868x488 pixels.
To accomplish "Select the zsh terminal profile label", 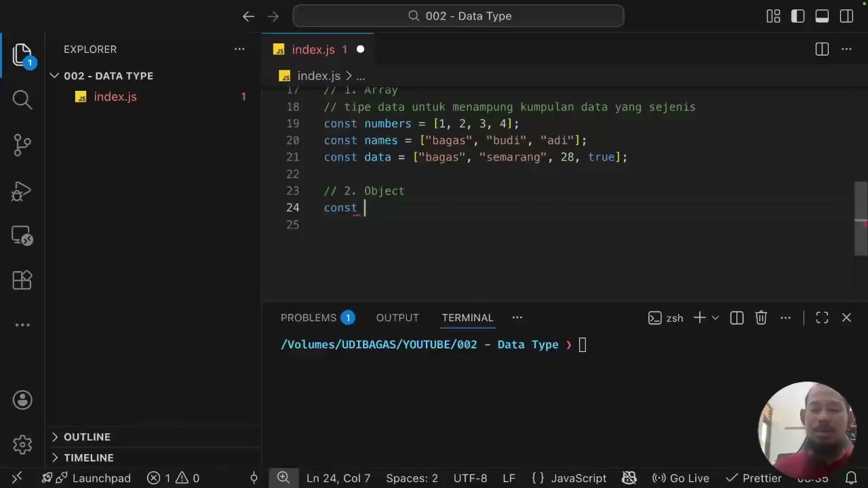I will tap(666, 318).
